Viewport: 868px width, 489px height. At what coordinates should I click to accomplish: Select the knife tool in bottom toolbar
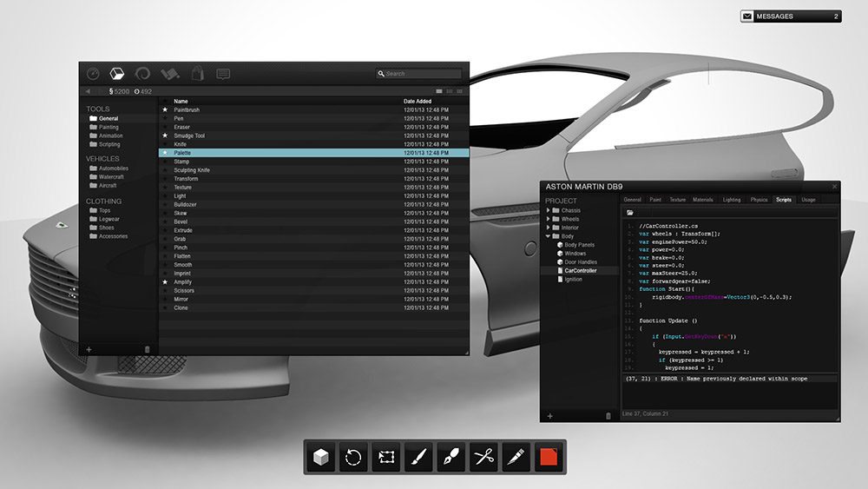click(515, 456)
